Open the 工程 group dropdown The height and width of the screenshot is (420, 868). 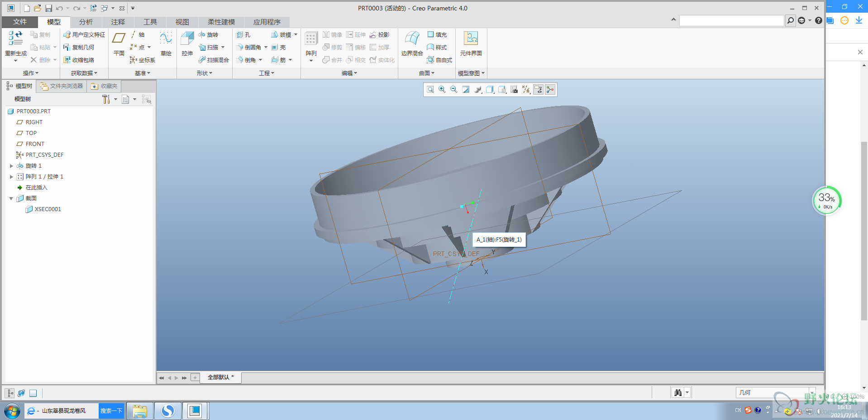coord(267,73)
